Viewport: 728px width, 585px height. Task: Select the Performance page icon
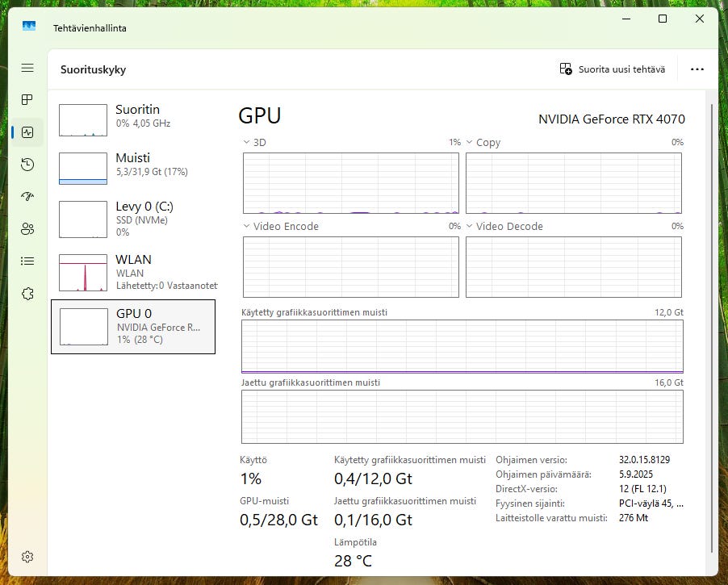pos(27,132)
